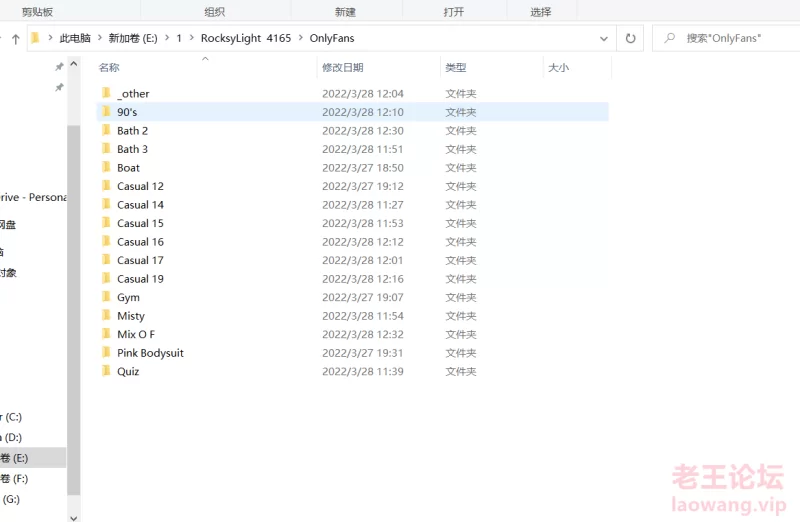The height and width of the screenshot is (522, 800).
Task: Open the 新建 ribbon group
Action: click(x=345, y=12)
